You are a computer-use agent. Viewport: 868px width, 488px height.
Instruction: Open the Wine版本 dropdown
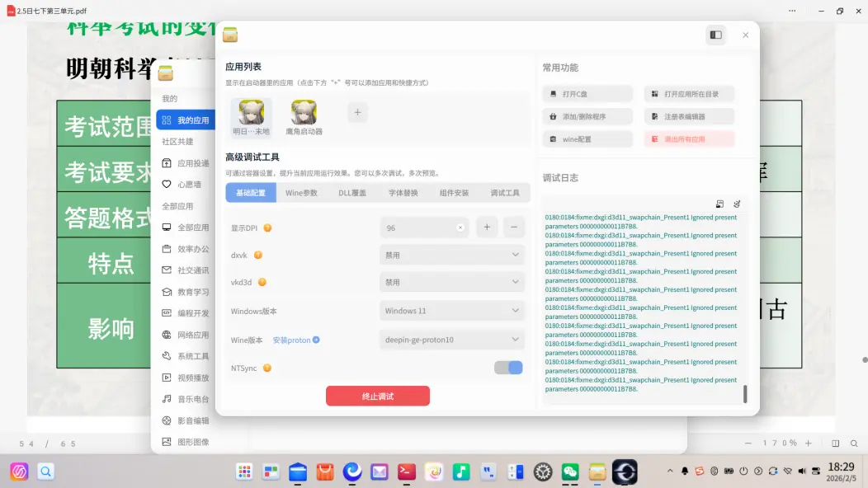(451, 340)
